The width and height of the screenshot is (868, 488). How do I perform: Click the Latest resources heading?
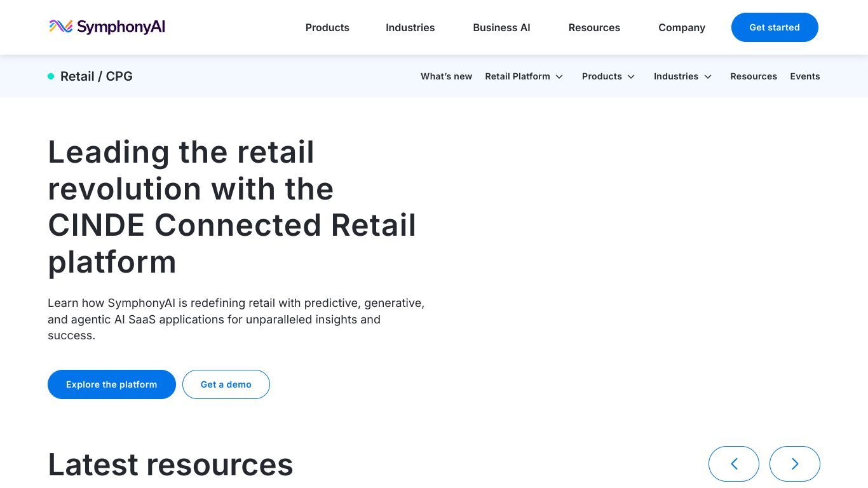click(x=170, y=464)
